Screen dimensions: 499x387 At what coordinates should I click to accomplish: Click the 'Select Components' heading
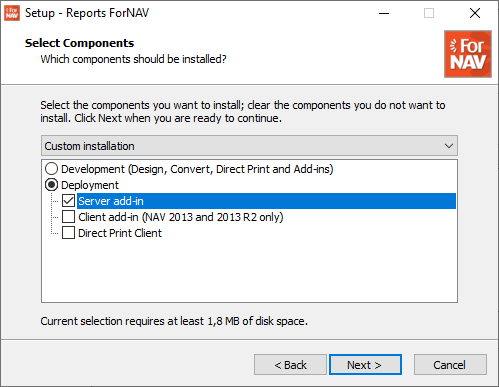point(79,43)
